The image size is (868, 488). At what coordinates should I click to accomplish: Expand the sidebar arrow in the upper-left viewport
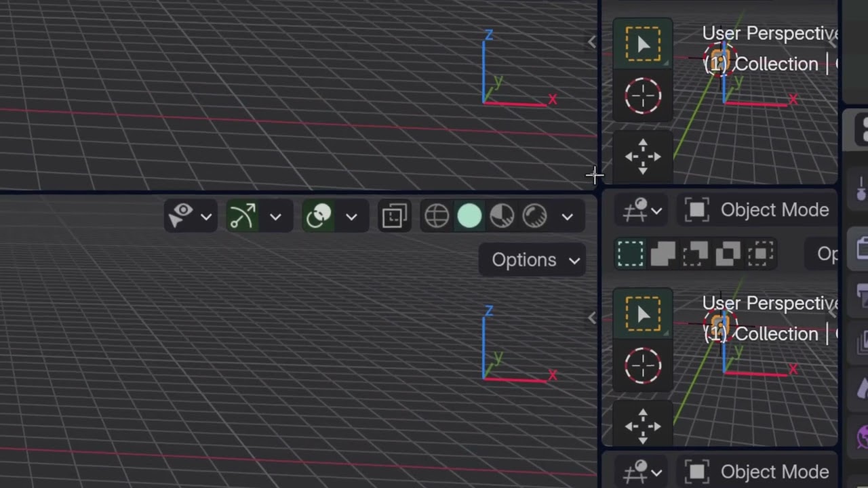click(591, 42)
